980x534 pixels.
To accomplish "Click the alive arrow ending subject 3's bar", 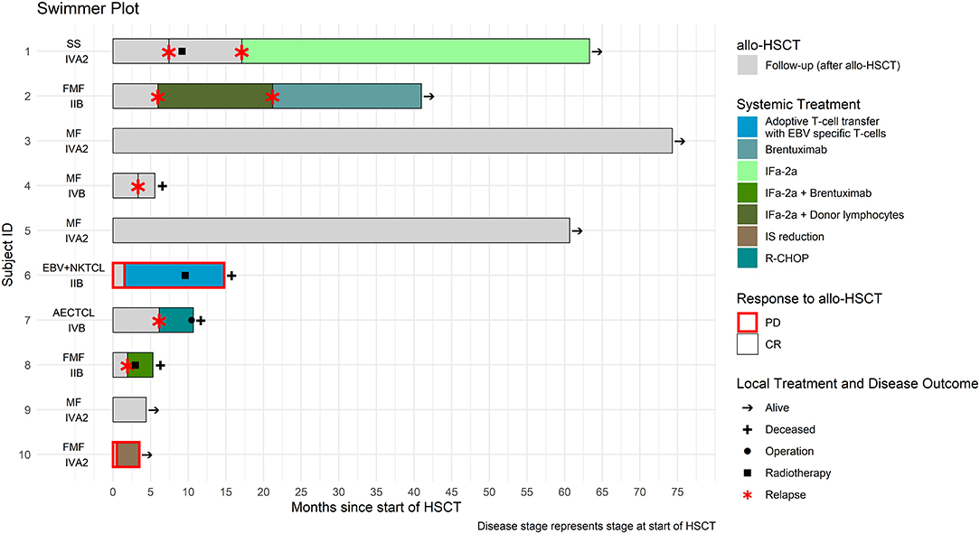I will pyautogui.click(x=680, y=141).
